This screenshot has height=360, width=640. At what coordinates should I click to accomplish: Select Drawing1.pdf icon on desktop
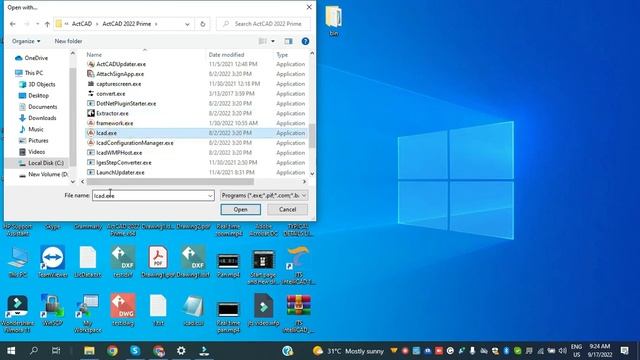tap(158, 262)
